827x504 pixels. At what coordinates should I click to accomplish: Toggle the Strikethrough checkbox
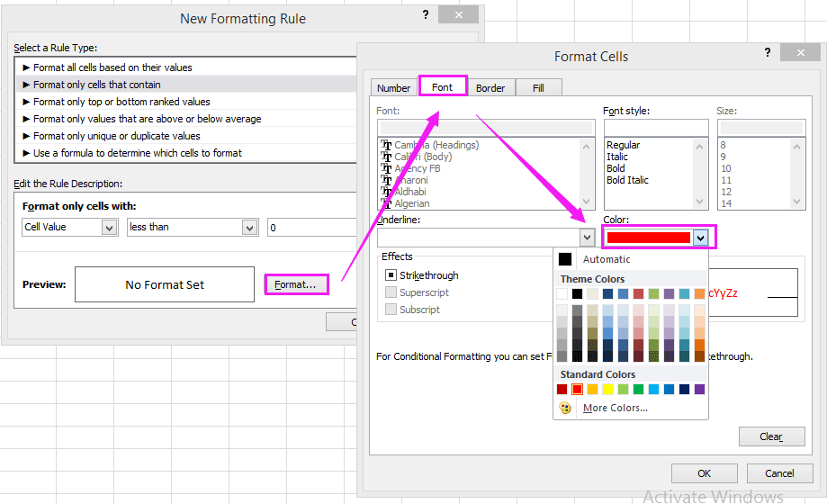coord(391,275)
